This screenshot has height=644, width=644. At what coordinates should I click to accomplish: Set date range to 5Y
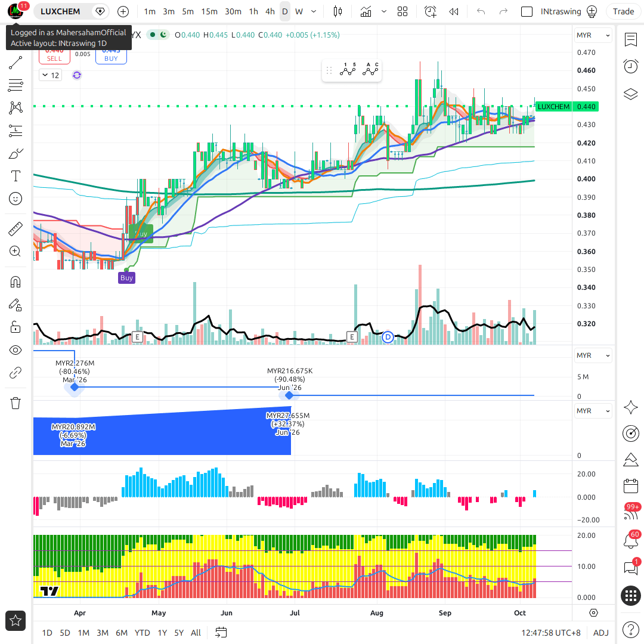coord(179,633)
